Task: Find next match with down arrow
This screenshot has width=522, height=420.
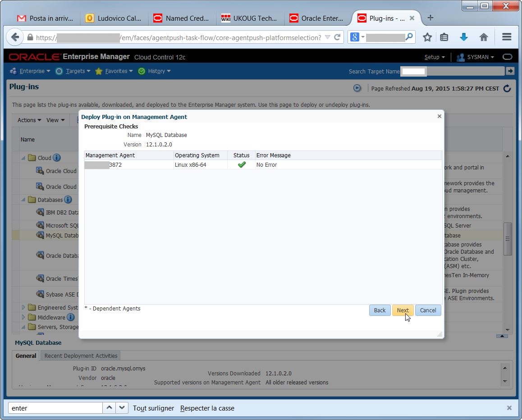Action: [x=122, y=408]
